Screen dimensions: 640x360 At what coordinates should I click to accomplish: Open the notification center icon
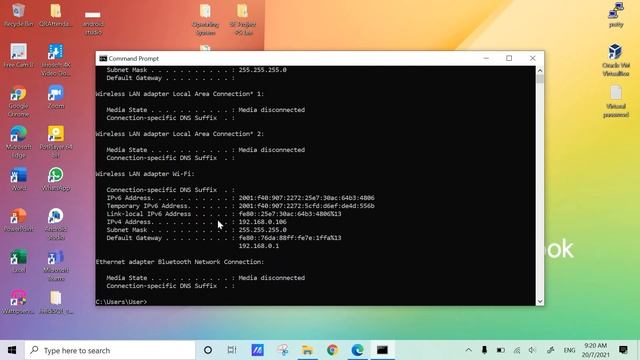point(623,350)
